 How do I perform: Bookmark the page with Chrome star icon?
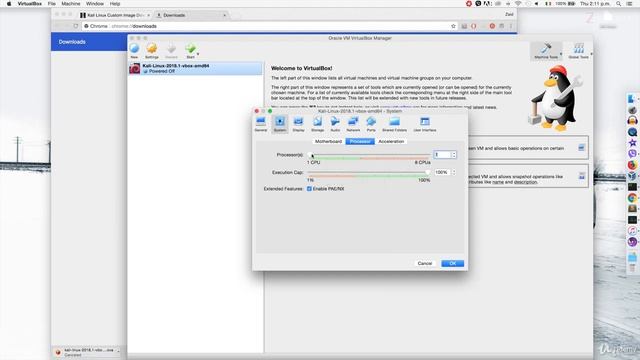[453, 26]
